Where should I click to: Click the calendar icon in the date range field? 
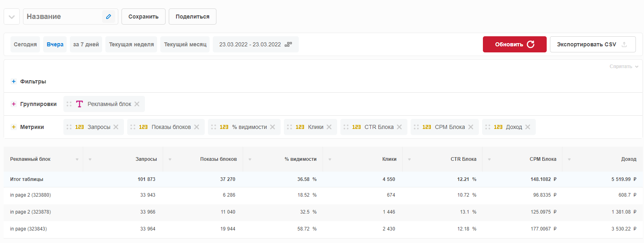[288, 44]
